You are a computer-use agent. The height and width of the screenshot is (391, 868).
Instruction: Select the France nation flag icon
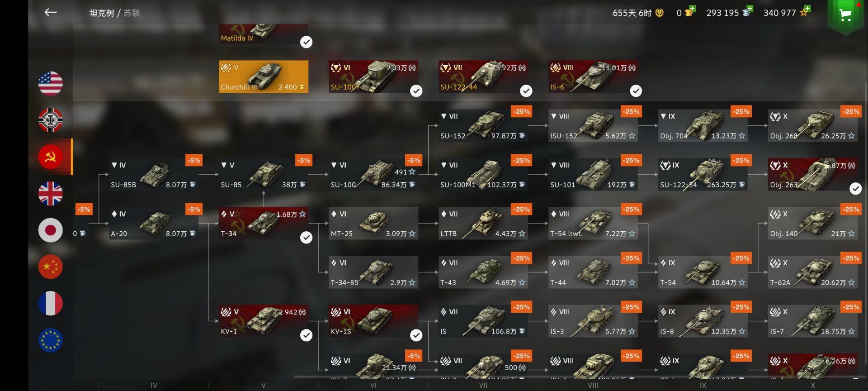pyautogui.click(x=50, y=303)
